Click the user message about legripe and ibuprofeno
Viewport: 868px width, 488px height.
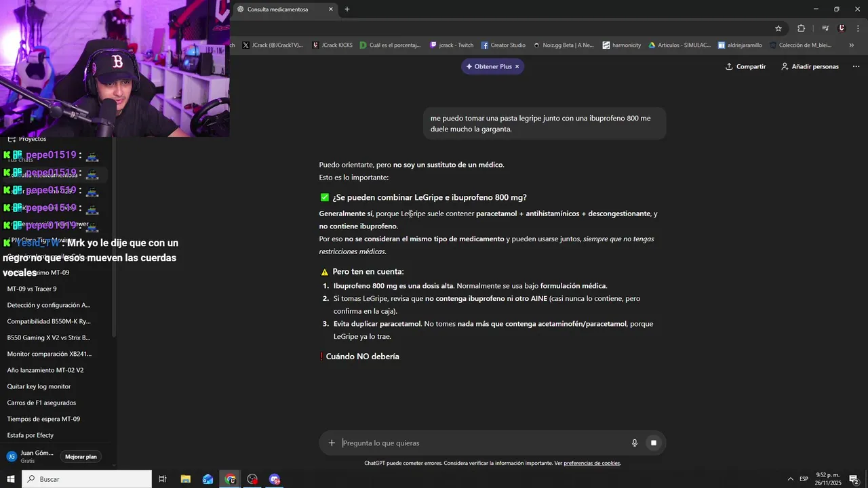click(545, 123)
